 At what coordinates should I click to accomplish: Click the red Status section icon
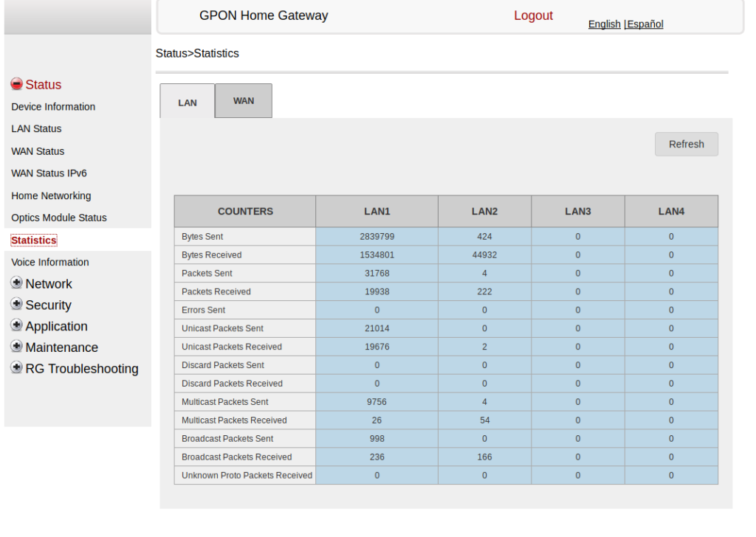click(x=16, y=83)
